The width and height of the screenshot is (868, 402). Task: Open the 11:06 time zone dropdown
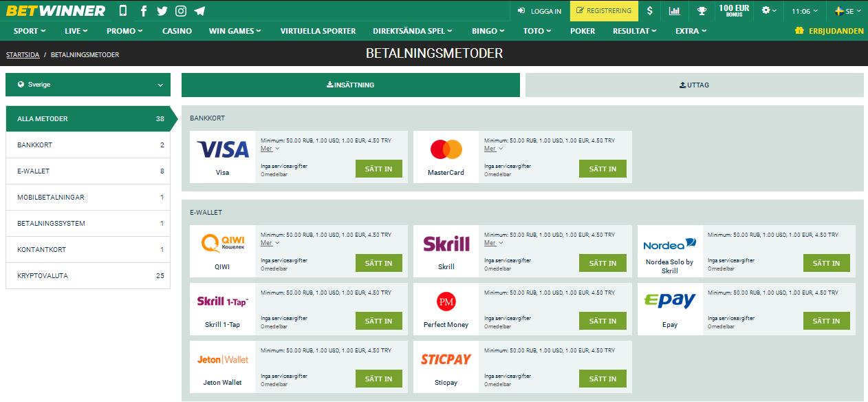pos(805,11)
